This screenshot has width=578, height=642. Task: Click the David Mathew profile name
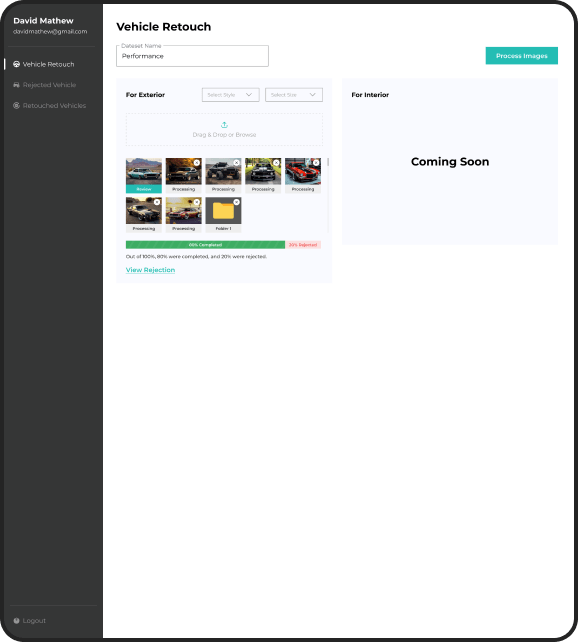tap(43, 20)
